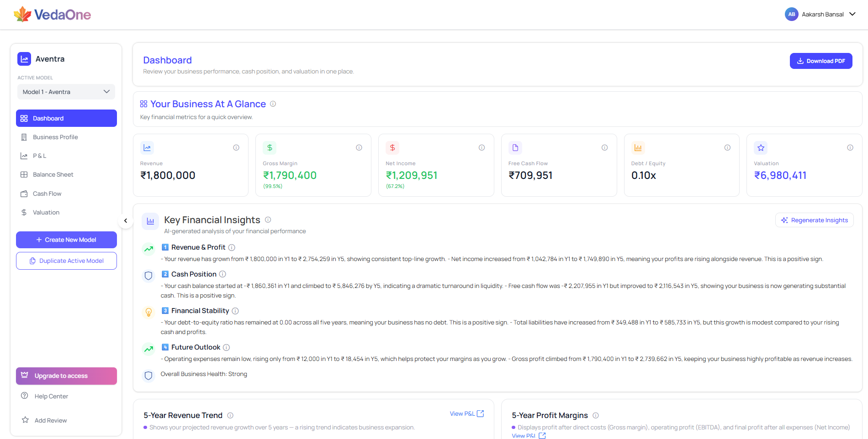
Task: Open the Model 1 - Aventra dropdown
Action: tap(66, 92)
